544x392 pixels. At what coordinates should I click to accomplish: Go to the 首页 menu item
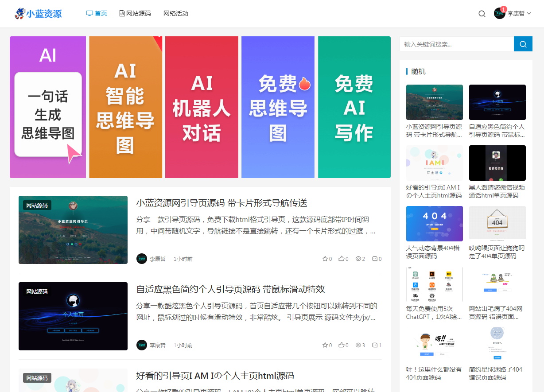click(x=97, y=13)
